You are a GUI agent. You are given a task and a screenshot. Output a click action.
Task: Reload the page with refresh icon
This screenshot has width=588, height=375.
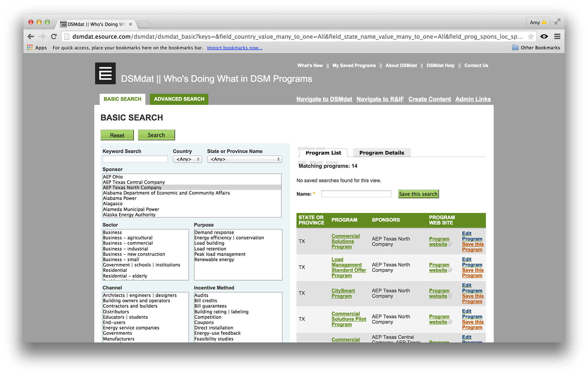tap(54, 37)
